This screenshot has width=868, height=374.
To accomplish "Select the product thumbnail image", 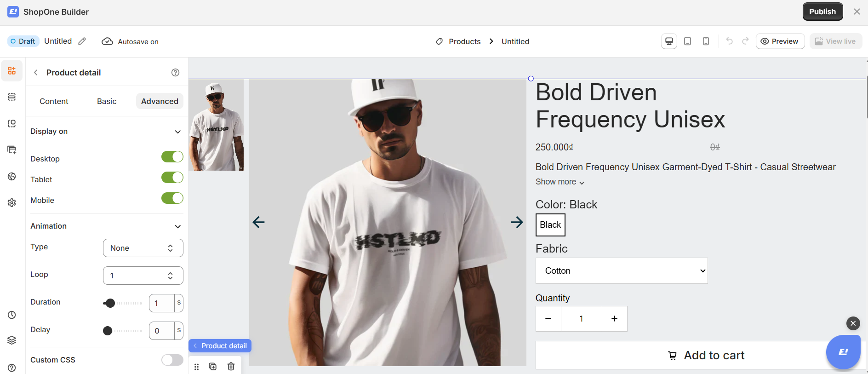I will coord(216,125).
